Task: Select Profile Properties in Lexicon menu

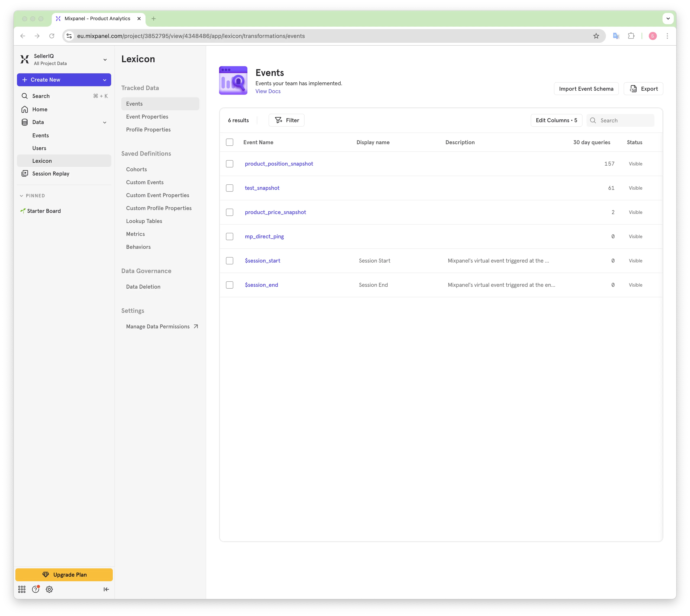Action: tap(148, 130)
